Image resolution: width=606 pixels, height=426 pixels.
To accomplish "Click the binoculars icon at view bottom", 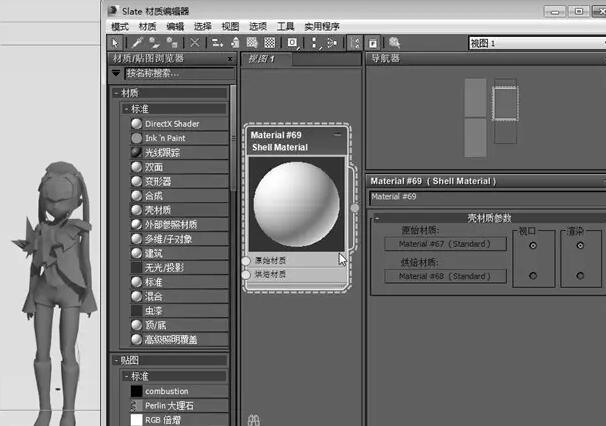I will click(x=254, y=420).
